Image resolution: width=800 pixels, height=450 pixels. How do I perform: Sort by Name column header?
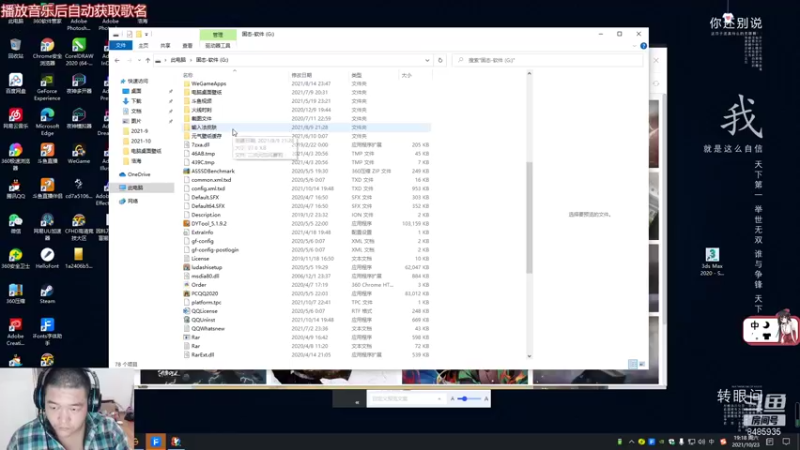coord(235,75)
